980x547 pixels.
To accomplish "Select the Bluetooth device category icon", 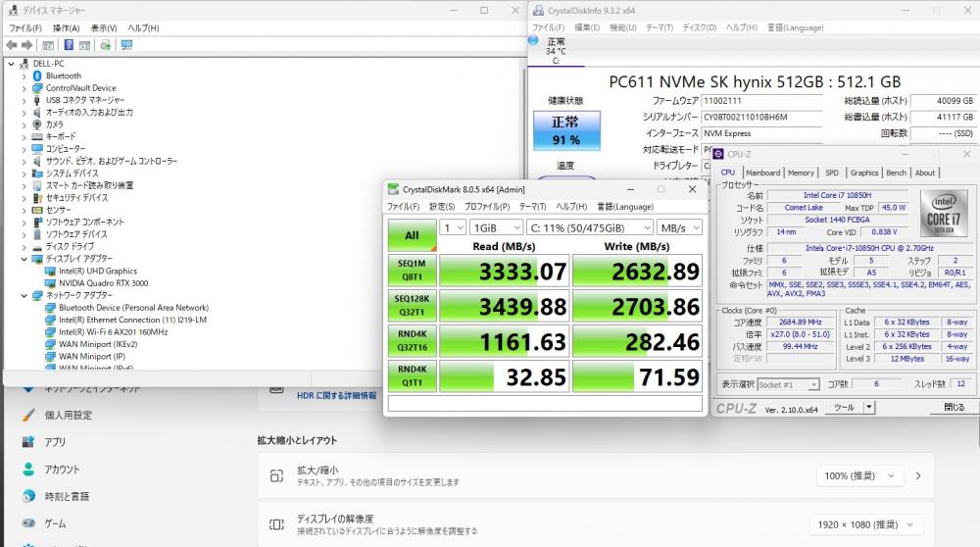I will (37, 75).
